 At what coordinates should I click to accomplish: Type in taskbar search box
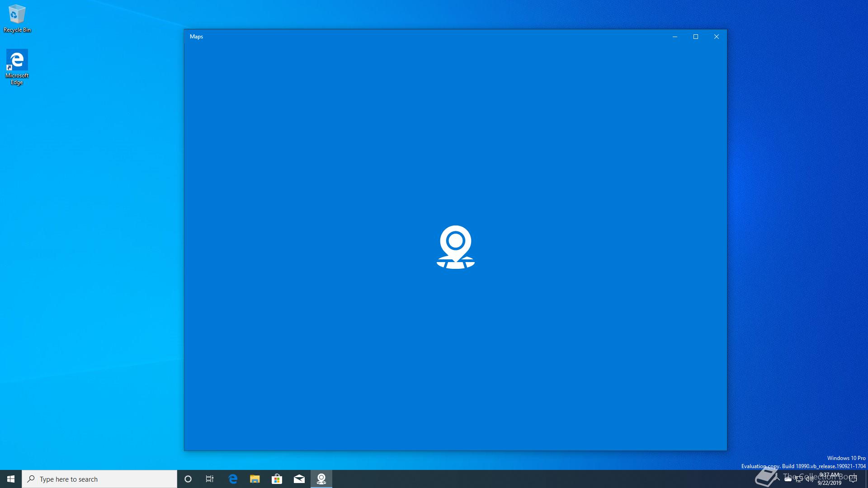pos(99,479)
